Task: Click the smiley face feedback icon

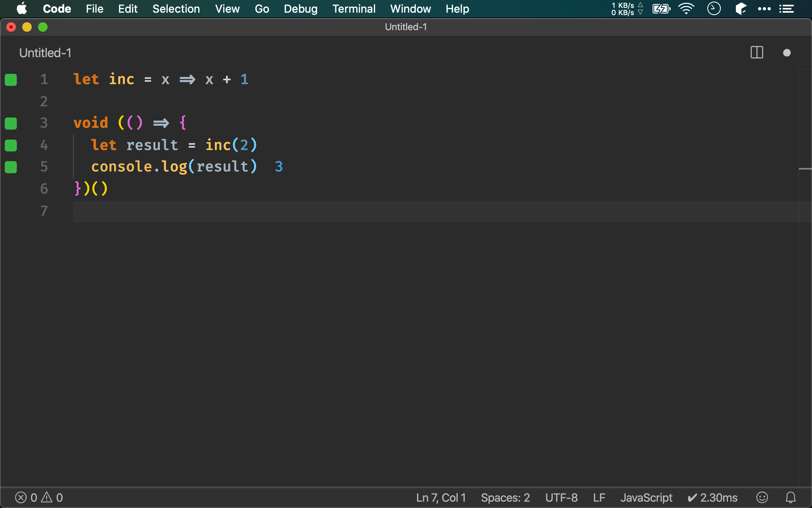Action: point(761,497)
